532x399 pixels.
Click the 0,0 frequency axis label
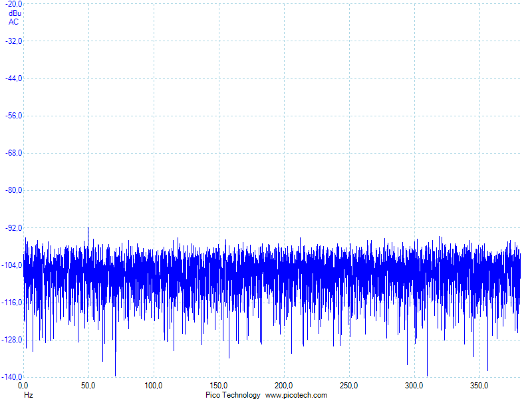tap(23, 386)
